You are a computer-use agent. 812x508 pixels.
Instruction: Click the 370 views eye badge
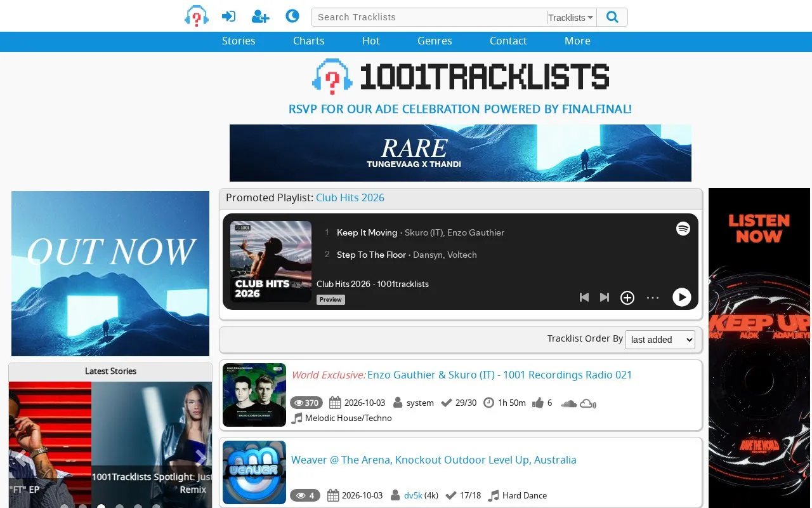pyautogui.click(x=306, y=403)
